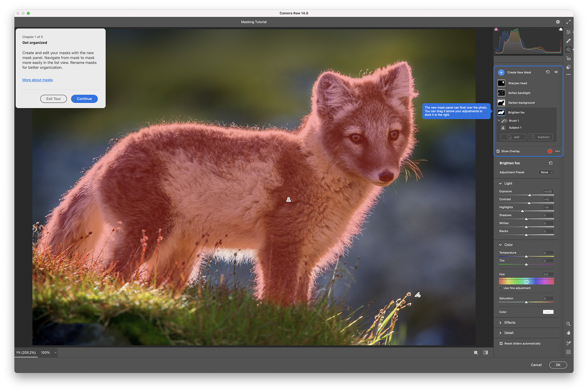Open the More about masks link
The height and width of the screenshot is (392, 588).
pyautogui.click(x=38, y=80)
